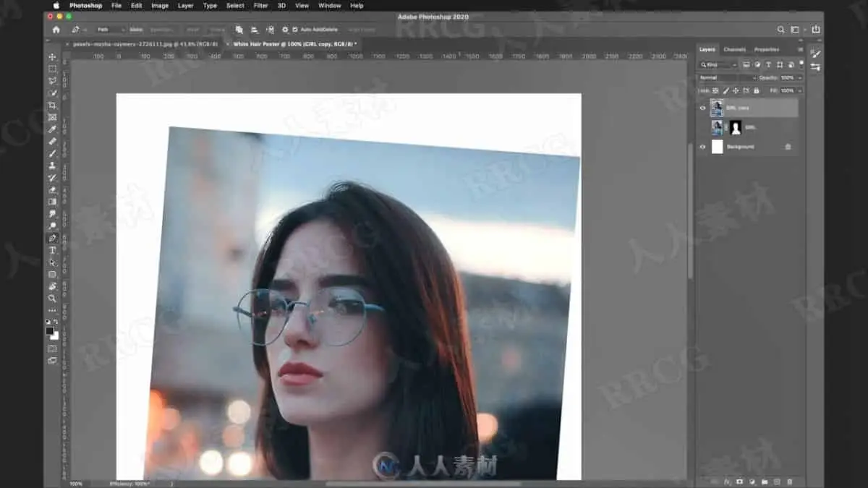Lock all with padlock icon in Layers
The height and width of the screenshot is (488, 868).
click(757, 90)
